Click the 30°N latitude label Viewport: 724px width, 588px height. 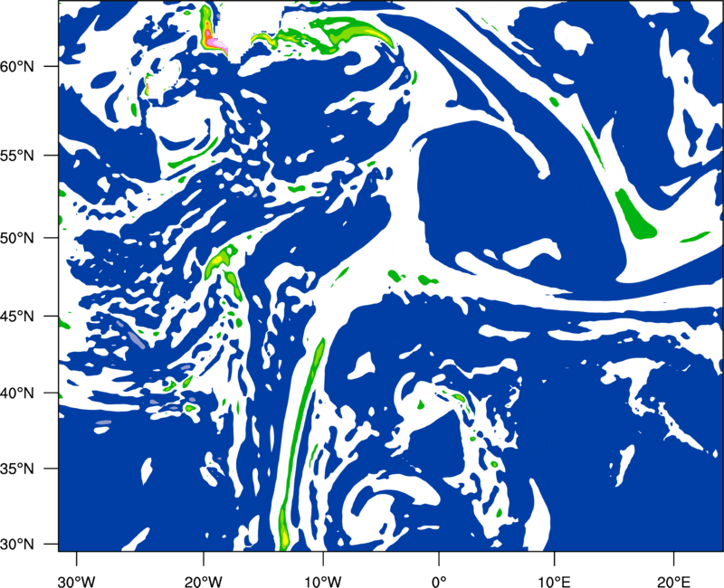pos(17,544)
